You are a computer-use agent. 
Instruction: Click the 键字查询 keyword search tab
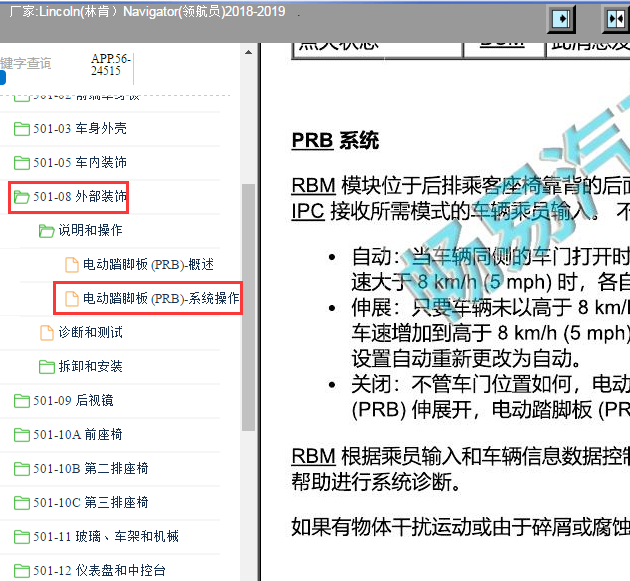click(26, 63)
